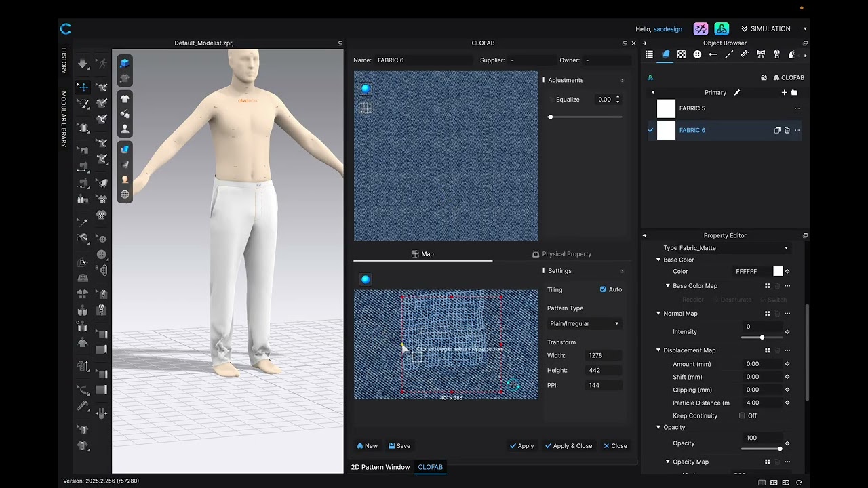Click Apply & Close button
Screen dimensions: 868x488
568,446
